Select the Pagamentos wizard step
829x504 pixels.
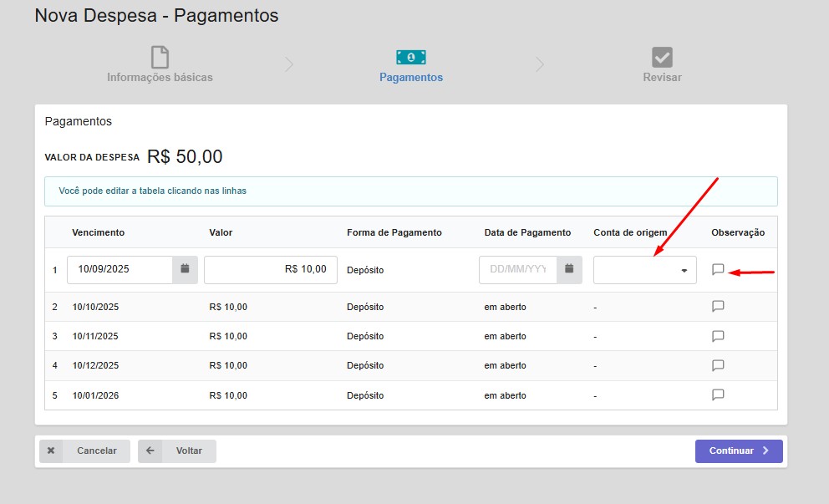pyautogui.click(x=410, y=77)
